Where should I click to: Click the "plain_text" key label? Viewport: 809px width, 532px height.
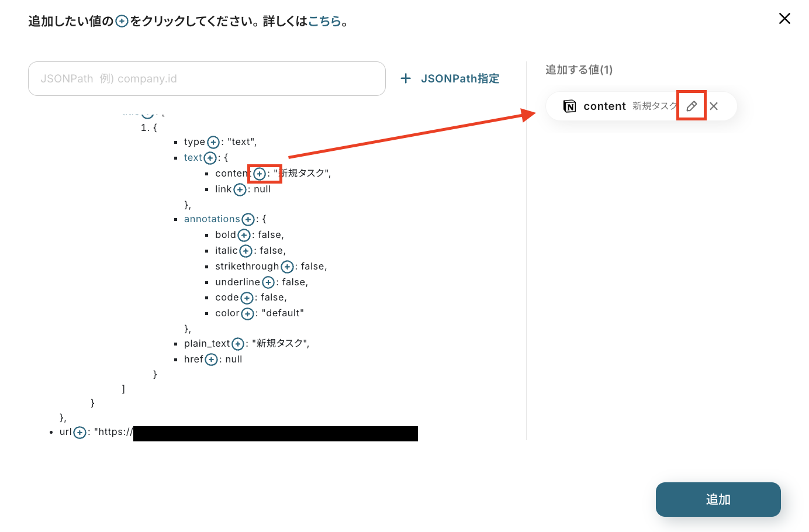pyautogui.click(x=207, y=344)
